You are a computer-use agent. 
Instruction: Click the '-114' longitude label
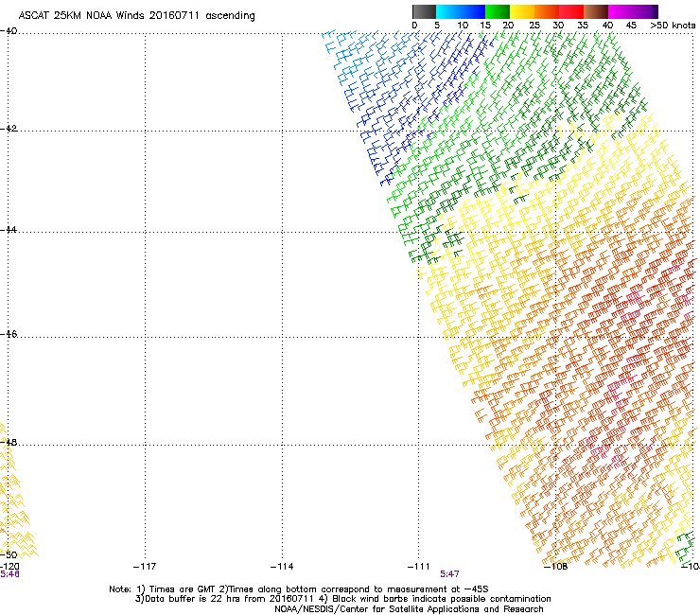click(x=282, y=567)
